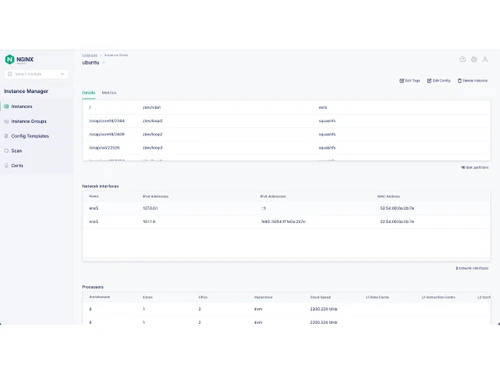Click the Scan sidebar icon
The height and width of the screenshot is (375, 500).
[6, 151]
